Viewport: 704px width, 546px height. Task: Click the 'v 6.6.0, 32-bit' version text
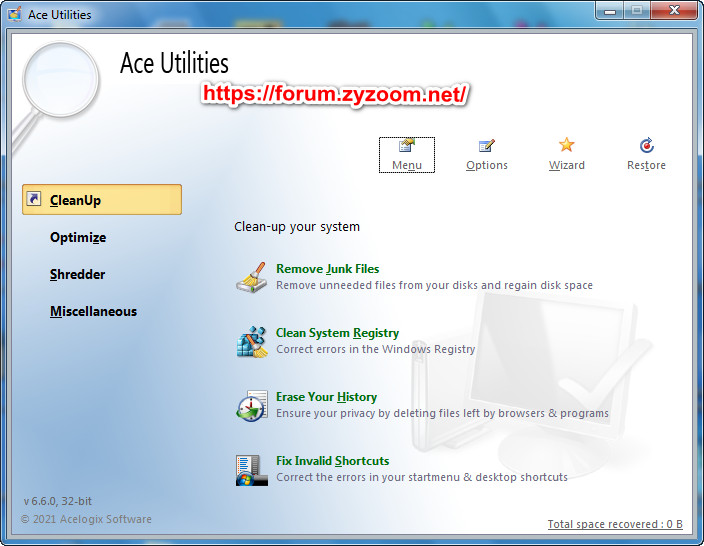pyautogui.click(x=57, y=501)
